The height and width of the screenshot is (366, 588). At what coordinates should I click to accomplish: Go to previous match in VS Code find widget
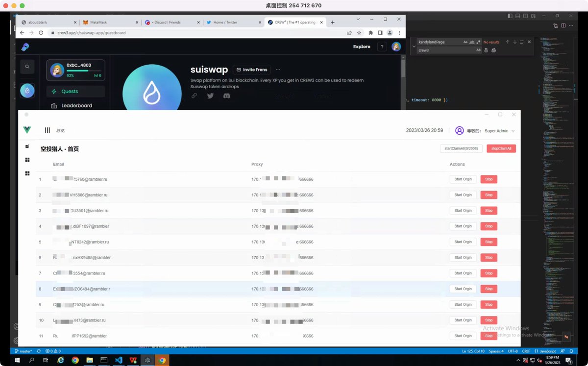tap(508, 42)
